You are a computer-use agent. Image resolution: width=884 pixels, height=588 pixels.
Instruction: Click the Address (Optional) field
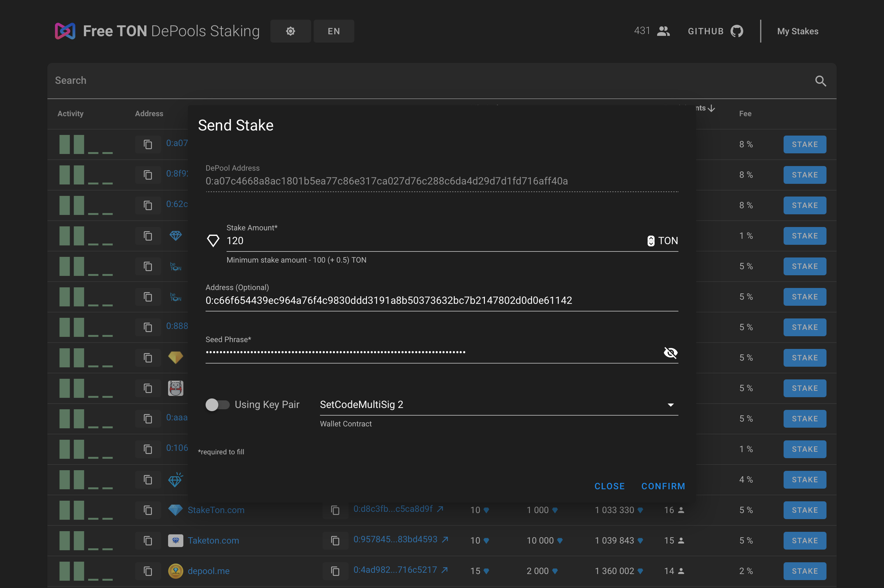[442, 300]
